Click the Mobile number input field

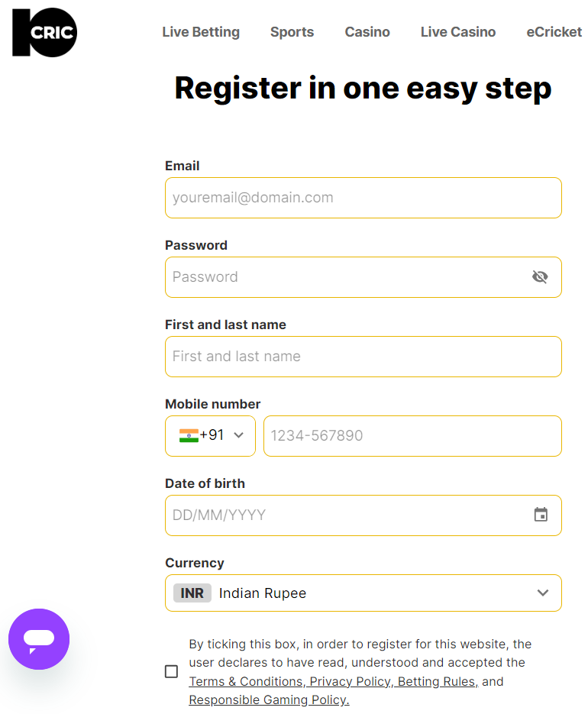(412, 436)
